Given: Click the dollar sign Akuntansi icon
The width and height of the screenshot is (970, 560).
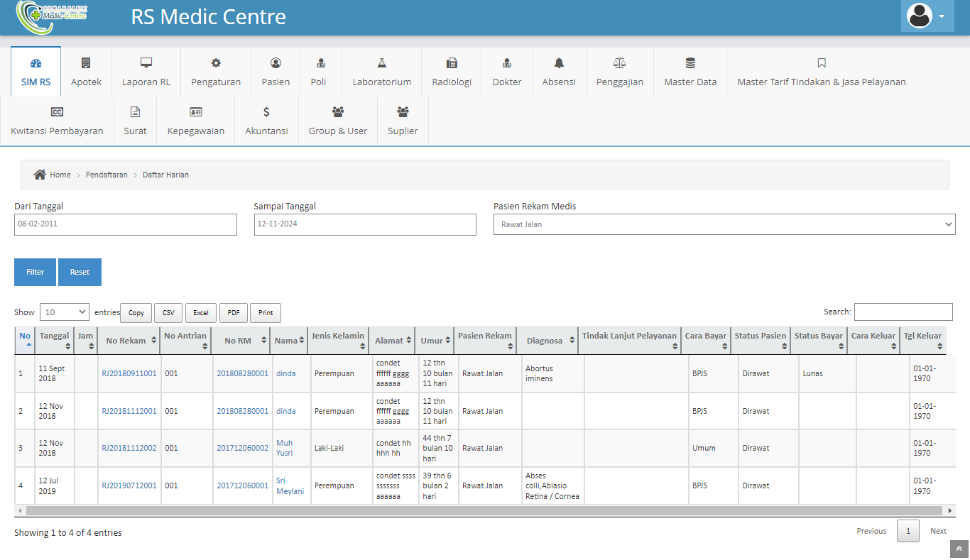Looking at the screenshot, I should tap(266, 111).
